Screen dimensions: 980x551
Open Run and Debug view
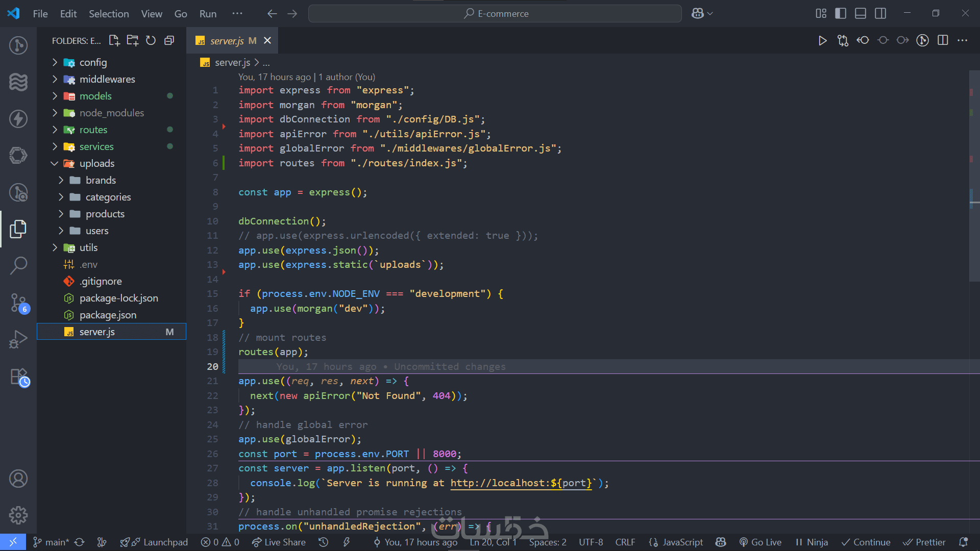tap(18, 339)
